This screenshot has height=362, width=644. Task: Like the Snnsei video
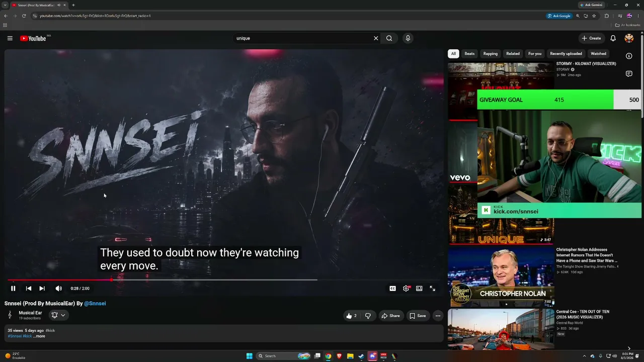pos(352,316)
